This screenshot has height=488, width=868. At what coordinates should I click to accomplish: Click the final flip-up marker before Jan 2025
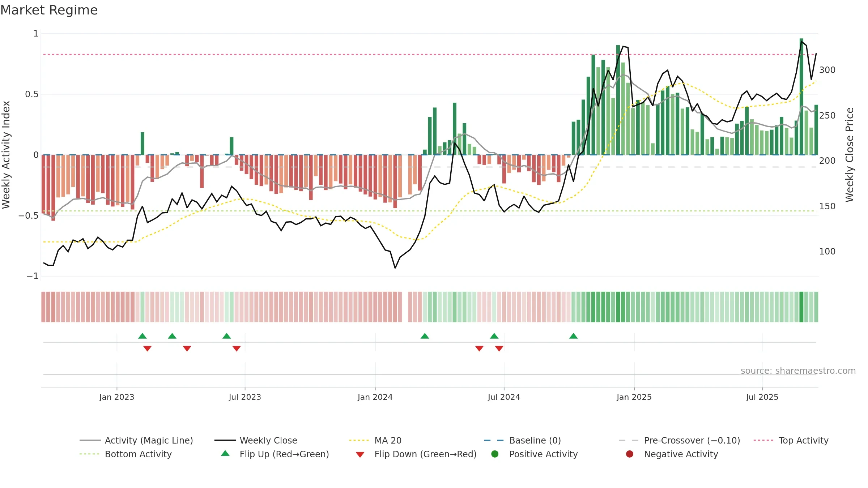point(573,336)
